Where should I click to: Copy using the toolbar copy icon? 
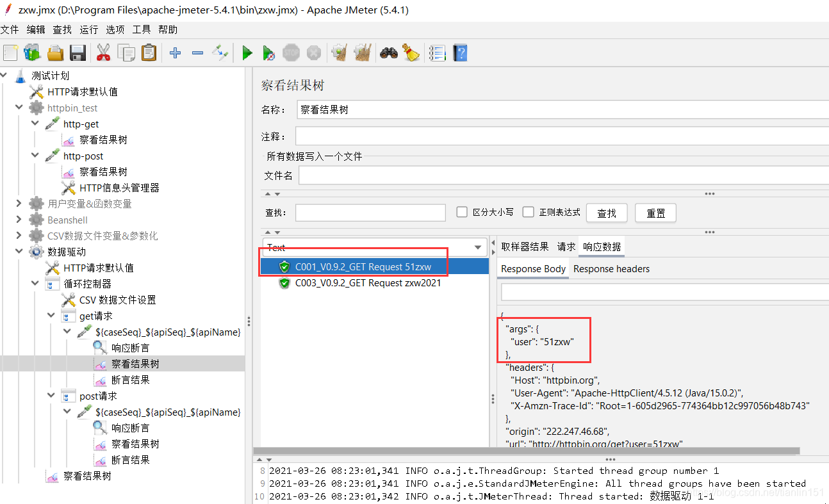click(126, 53)
